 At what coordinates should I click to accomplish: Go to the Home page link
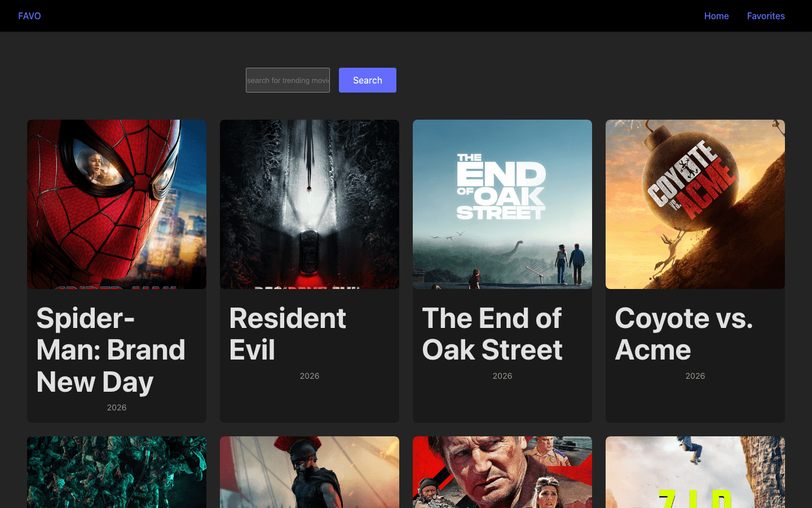pyautogui.click(x=716, y=16)
